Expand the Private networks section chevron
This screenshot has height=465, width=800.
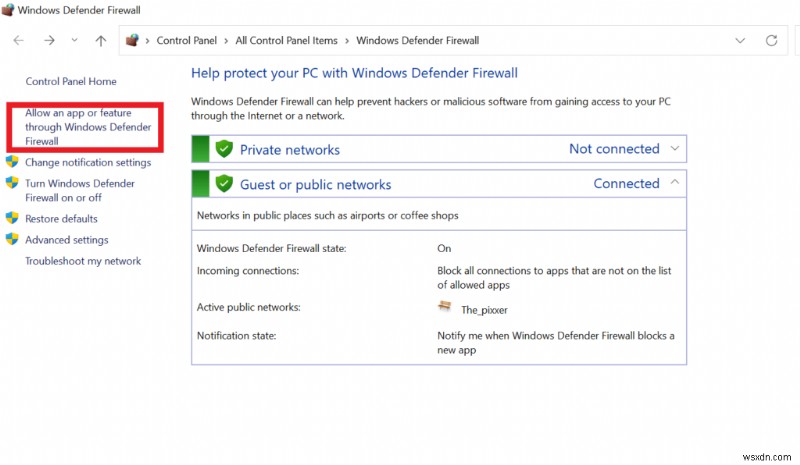(675, 149)
